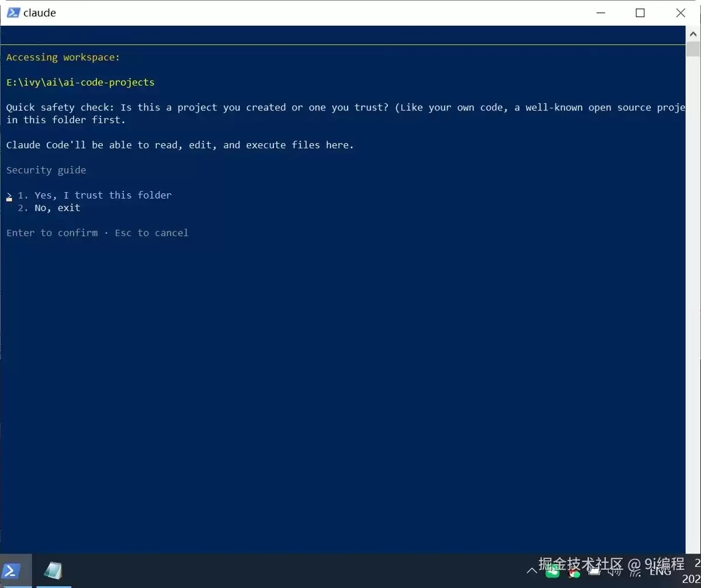This screenshot has width=701, height=588.
Task: Click the "Security guide" link
Action: pyautogui.click(x=46, y=170)
